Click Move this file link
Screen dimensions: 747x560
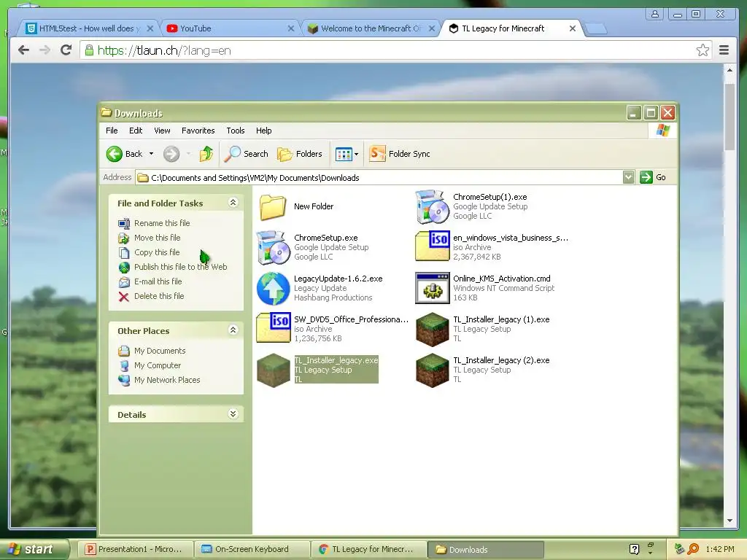[158, 238]
